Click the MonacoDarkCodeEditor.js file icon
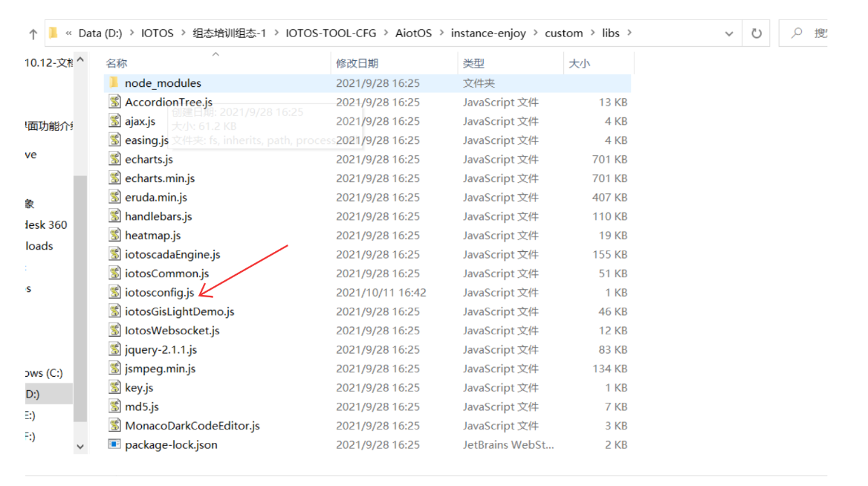The width and height of the screenshot is (868, 486). (114, 426)
